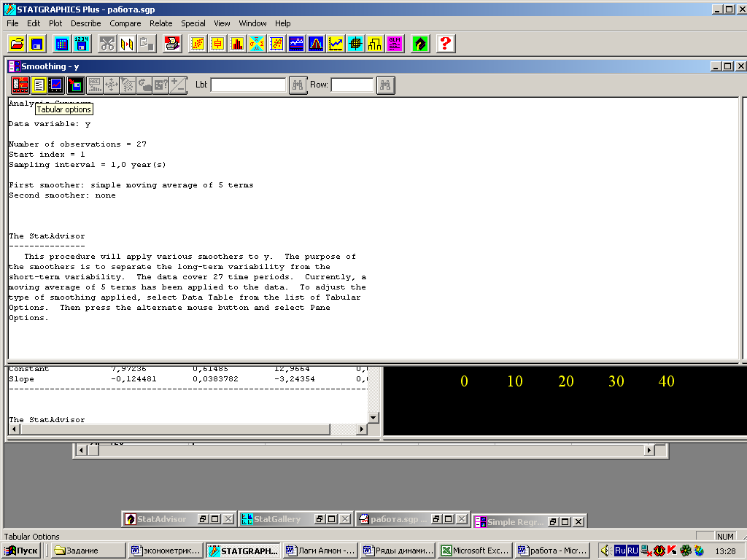Open the Special menu
747x560 pixels.
click(193, 23)
